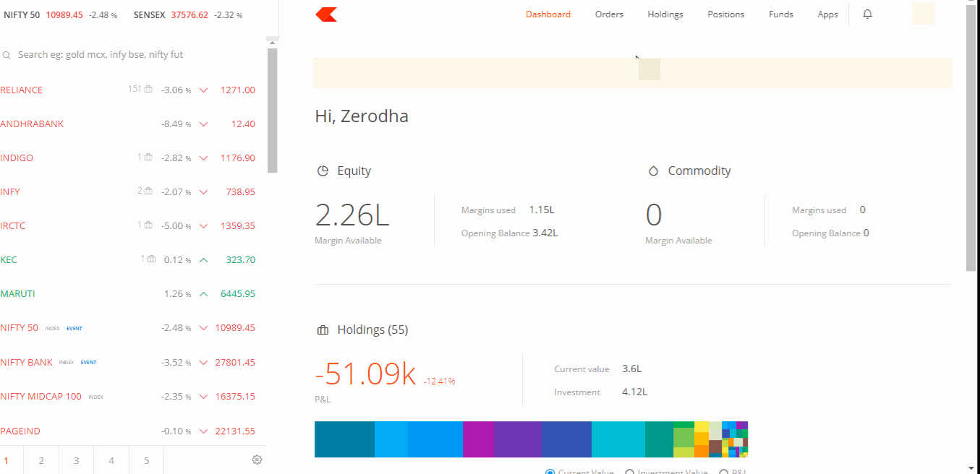This screenshot has width=980, height=474.
Task: Click the Commodity section heading
Action: click(699, 171)
